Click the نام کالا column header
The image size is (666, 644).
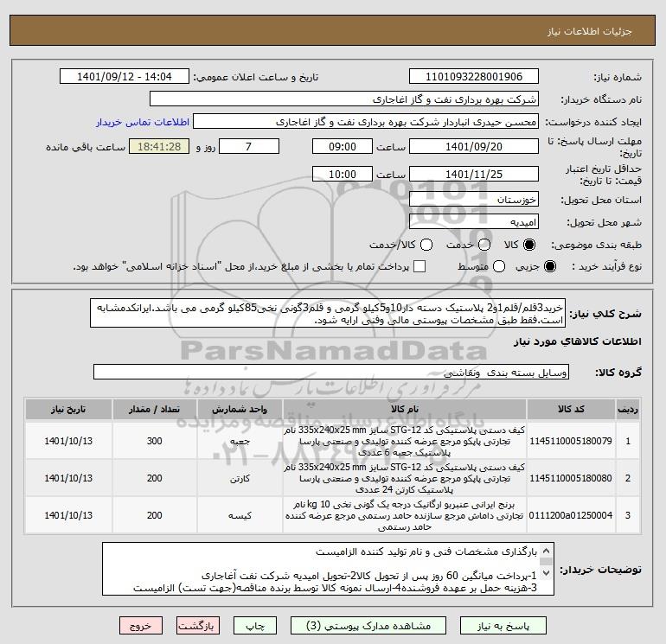405,409
